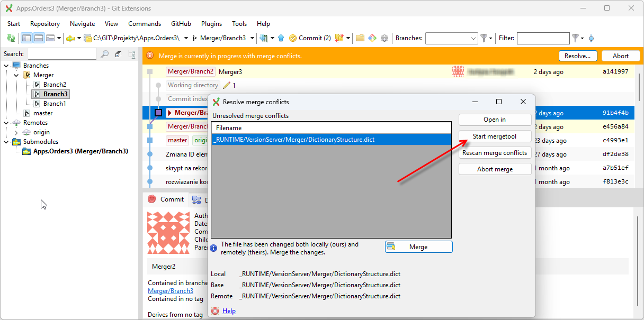Click the blue Push arrow icon

tap(281, 38)
